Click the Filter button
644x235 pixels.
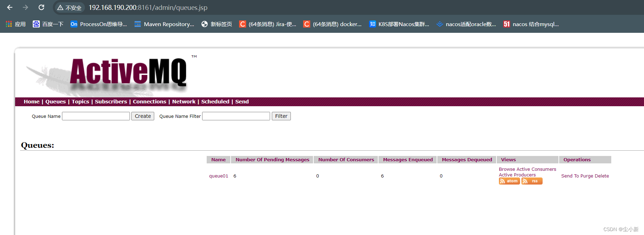click(x=281, y=116)
